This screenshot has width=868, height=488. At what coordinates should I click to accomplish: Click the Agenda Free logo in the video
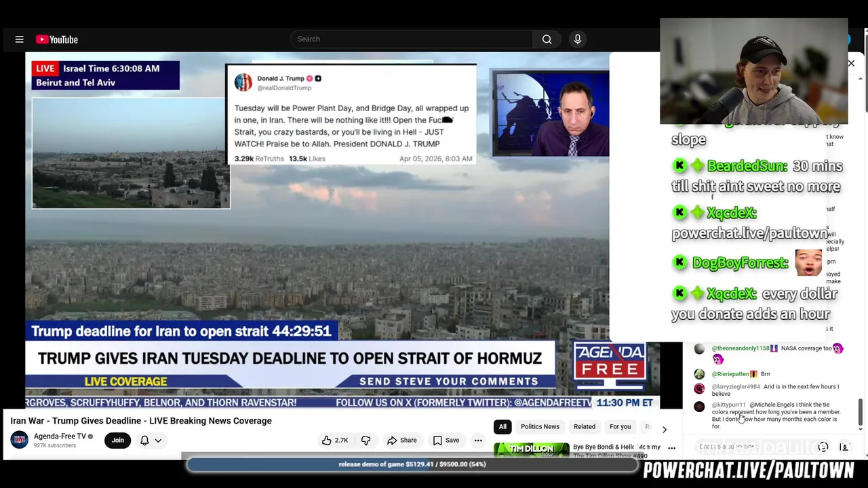(x=609, y=361)
